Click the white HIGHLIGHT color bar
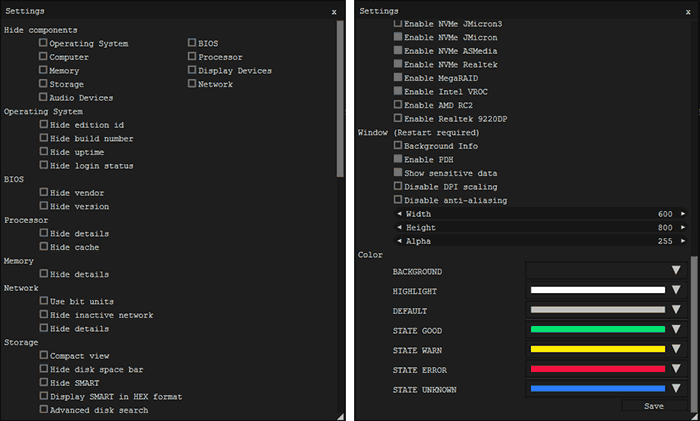The height and width of the screenshot is (421, 700). coord(598,290)
